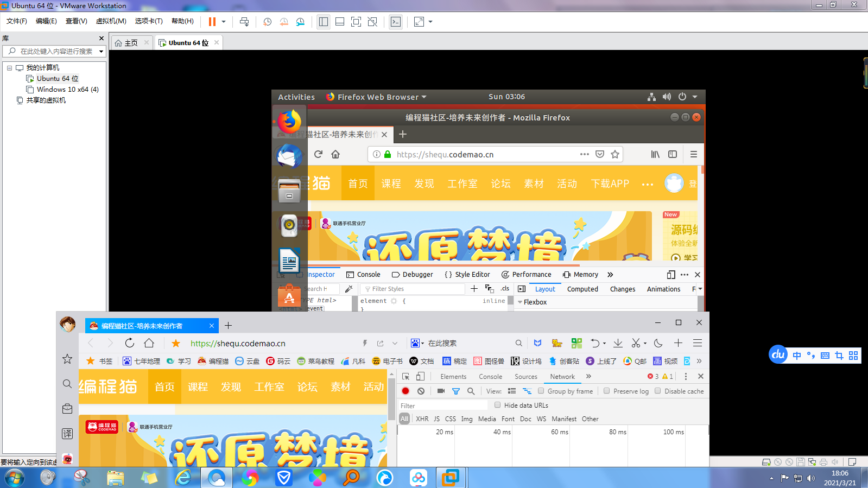Go to Firefox home page
Screen dimensions: 868x488
(x=335, y=154)
